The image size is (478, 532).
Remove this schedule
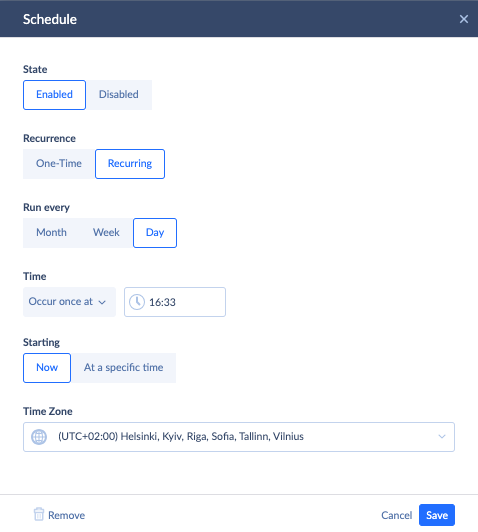[59, 515]
